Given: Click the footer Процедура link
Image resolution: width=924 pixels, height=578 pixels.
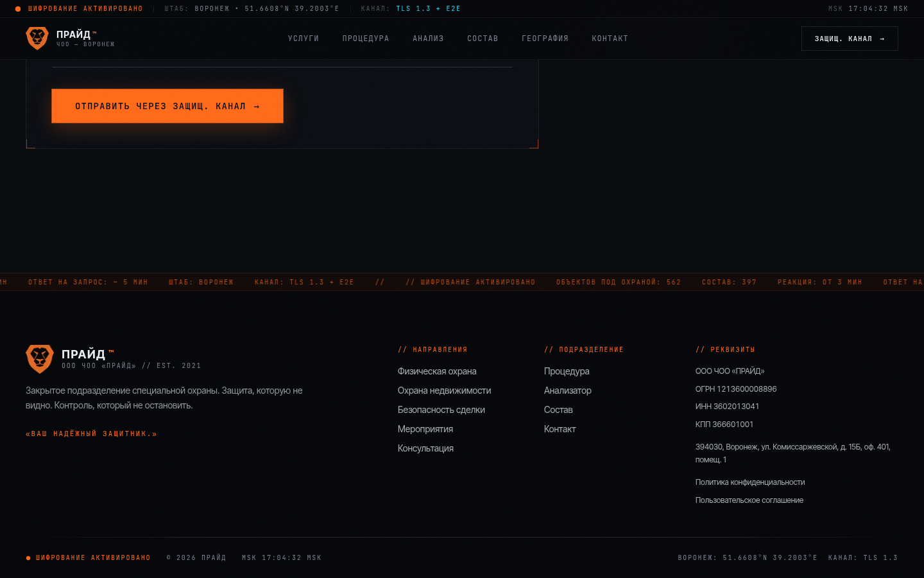Looking at the screenshot, I should pos(567,371).
